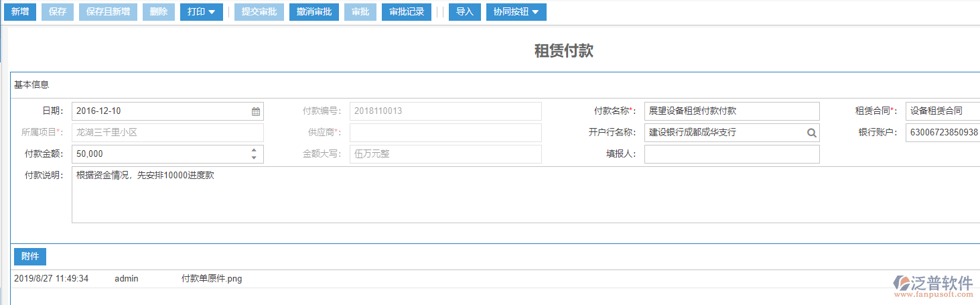
Task: Click the 导入 button
Action: (x=465, y=12)
